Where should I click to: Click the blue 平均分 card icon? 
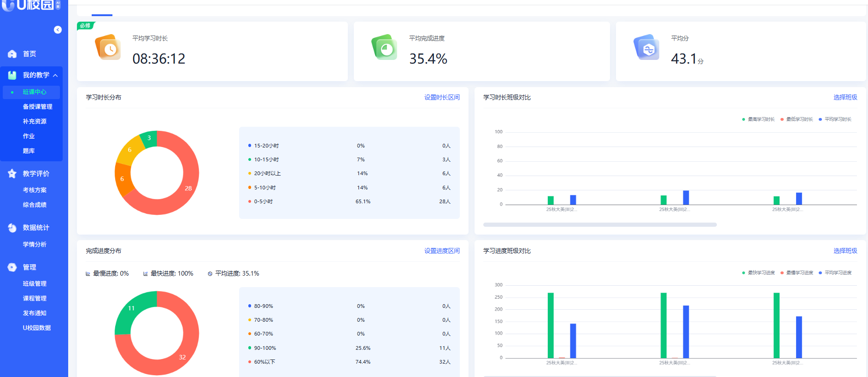(646, 47)
